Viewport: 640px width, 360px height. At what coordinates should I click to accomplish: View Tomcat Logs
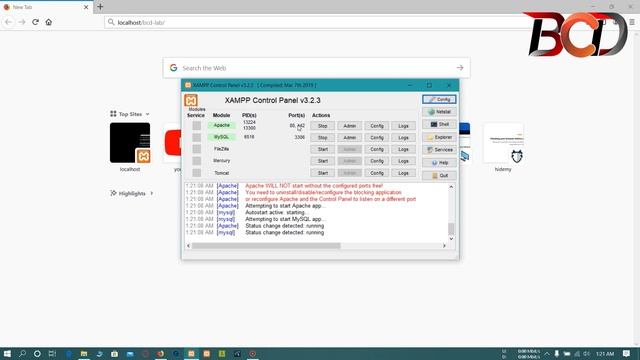(x=403, y=173)
